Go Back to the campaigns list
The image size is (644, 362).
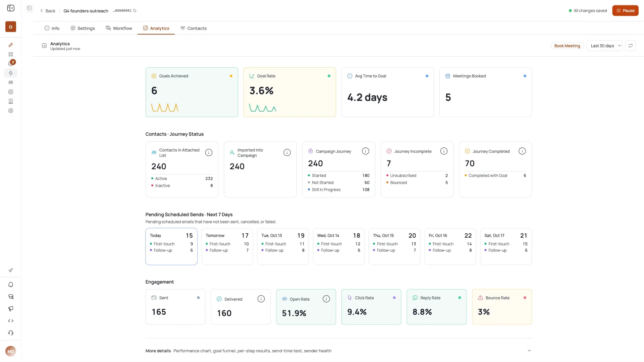pos(48,11)
